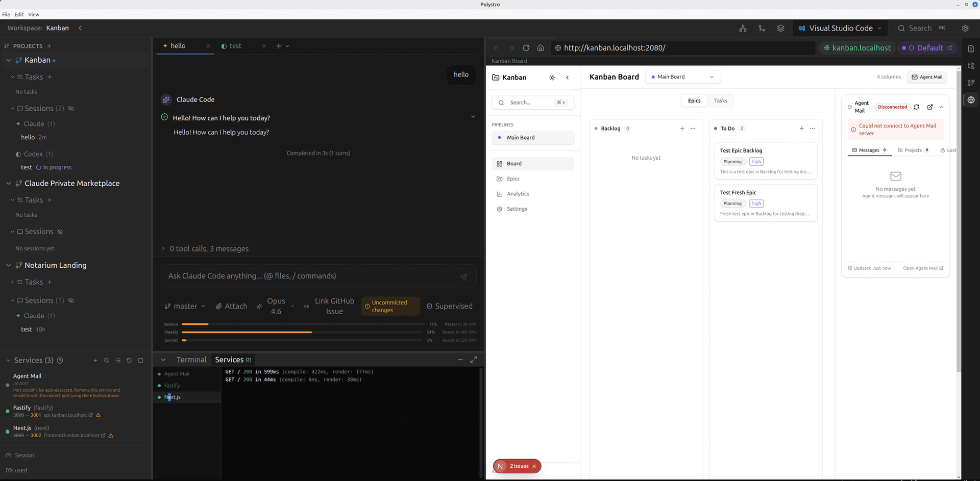Switch to the test session tab
The width and height of the screenshot is (980, 481).
point(235,46)
